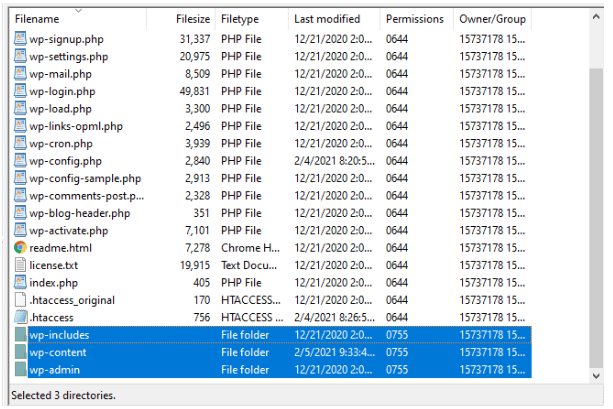The image size is (613, 409).
Task: Click the Chrome icon beside readme.html
Action: tap(20, 248)
